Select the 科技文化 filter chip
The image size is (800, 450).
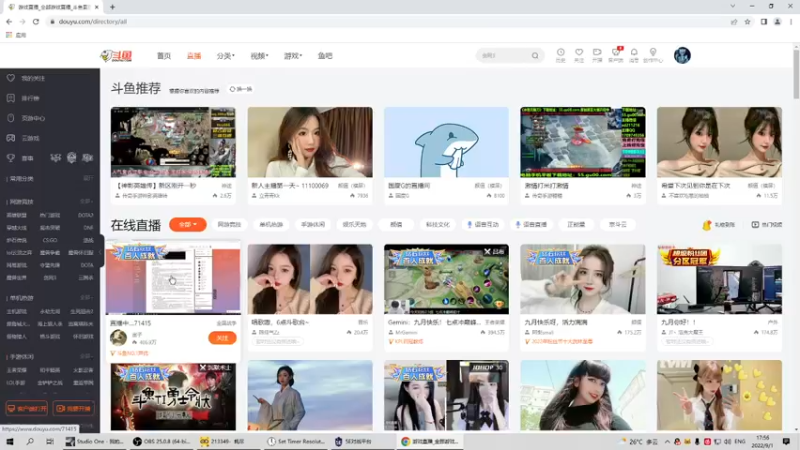[438, 224]
